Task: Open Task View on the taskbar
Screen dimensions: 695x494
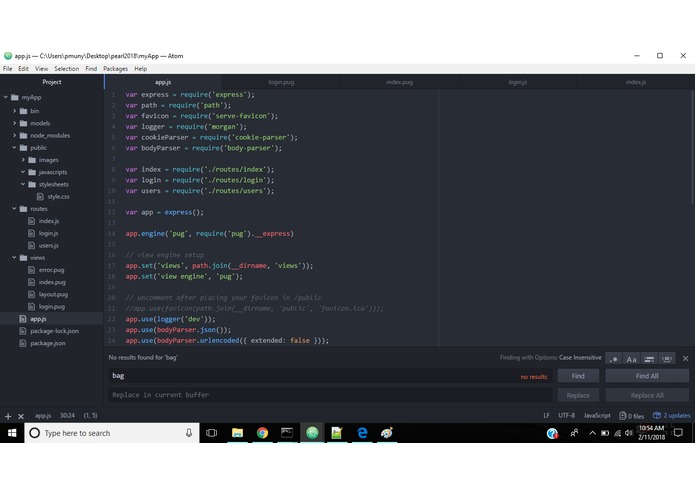Action: pyautogui.click(x=211, y=433)
